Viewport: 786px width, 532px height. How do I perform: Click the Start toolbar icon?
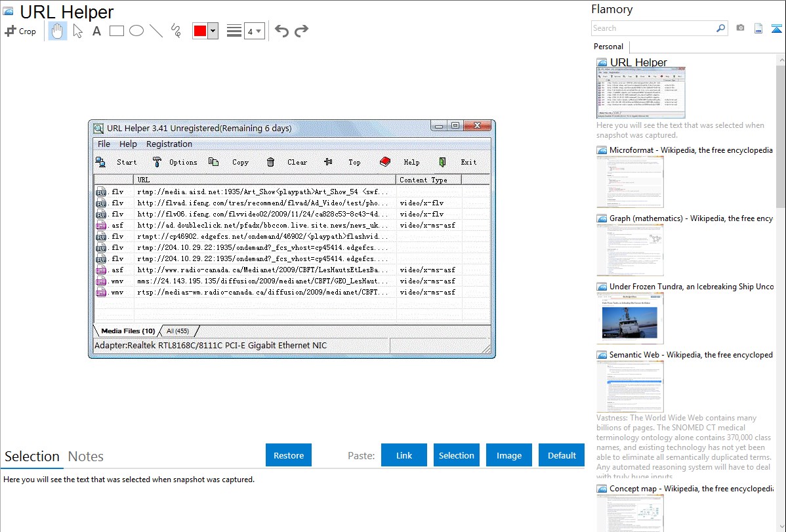point(101,162)
